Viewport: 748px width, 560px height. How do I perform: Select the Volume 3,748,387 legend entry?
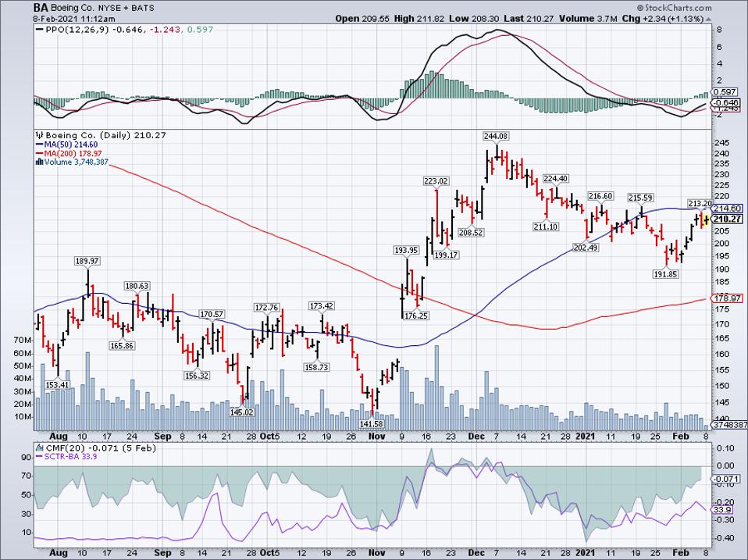[77, 162]
